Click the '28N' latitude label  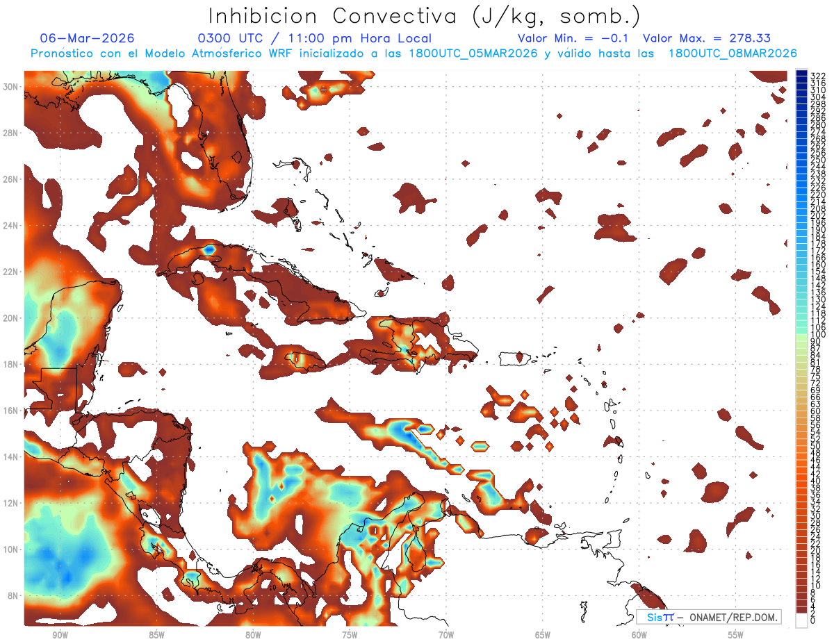11,133
